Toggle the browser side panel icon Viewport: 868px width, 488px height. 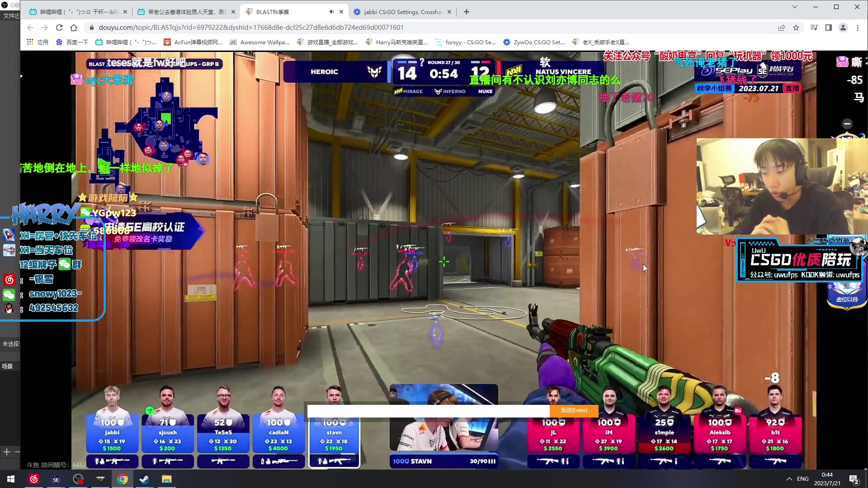[x=829, y=28]
